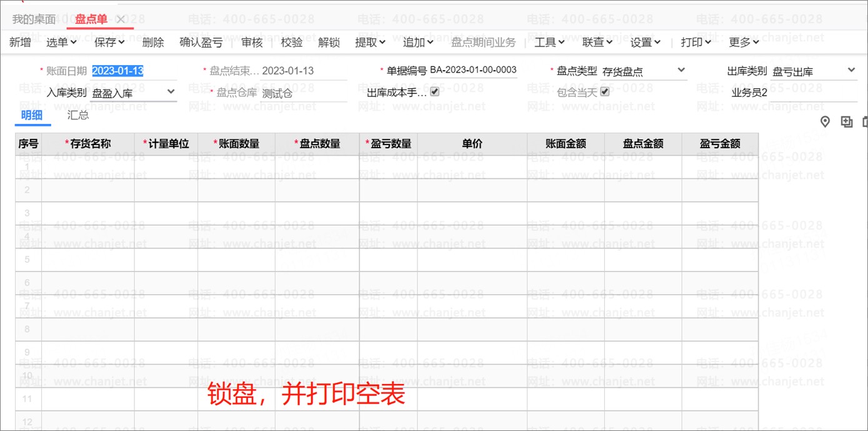Click the 单价 cell in row 8

pos(472,329)
